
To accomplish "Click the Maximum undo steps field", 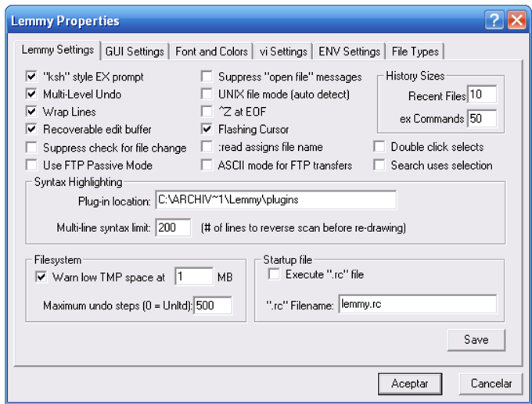I will click(213, 306).
